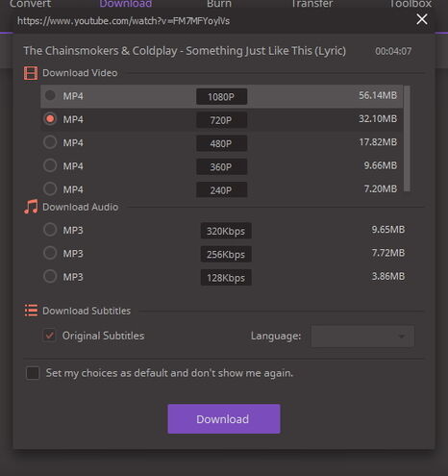Select the MP4 720P radio button
448x476 pixels.
(50, 118)
